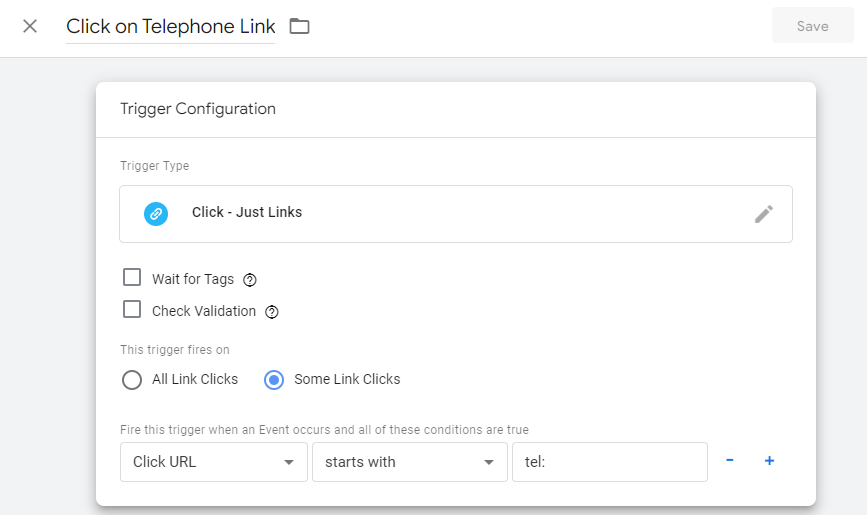Open the Click URL variable dropdown
Image resolution: width=867 pixels, height=515 pixels.
(x=213, y=462)
